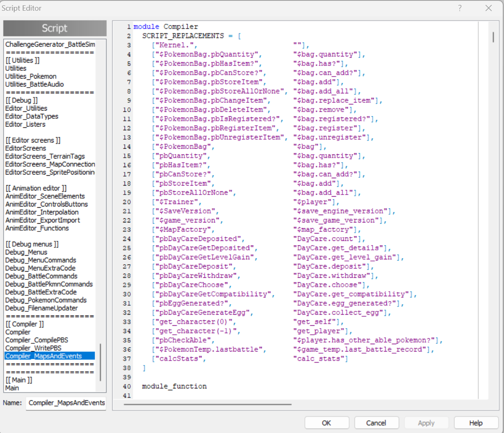Open Help from the bottom button row
The width and height of the screenshot is (504, 433).
475,423
